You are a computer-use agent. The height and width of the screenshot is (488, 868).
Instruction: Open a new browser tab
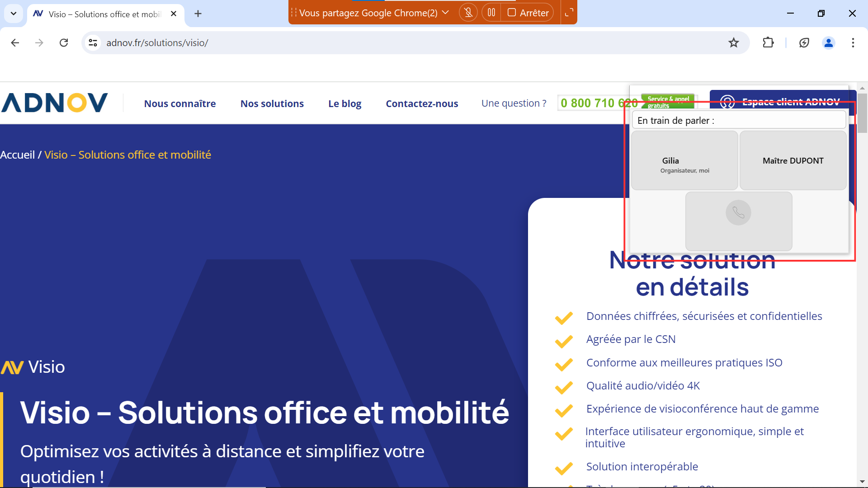pos(198,14)
